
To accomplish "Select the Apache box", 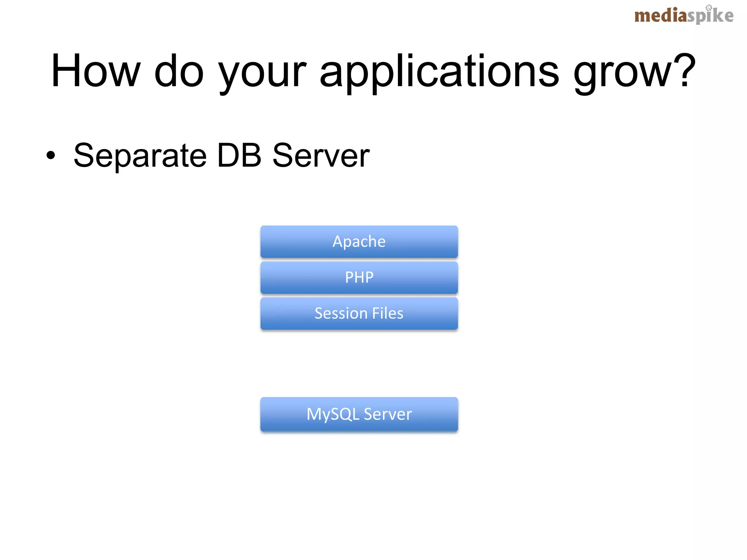I will [x=359, y=242].
